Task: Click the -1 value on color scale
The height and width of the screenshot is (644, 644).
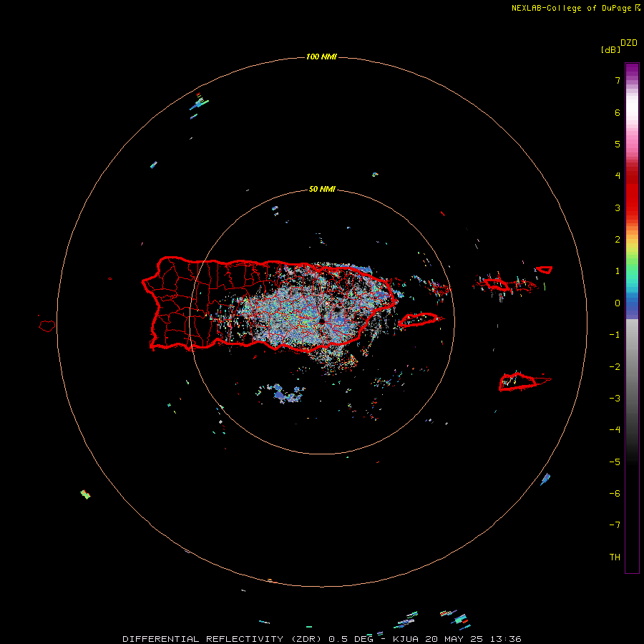Action: pos(615,335)
